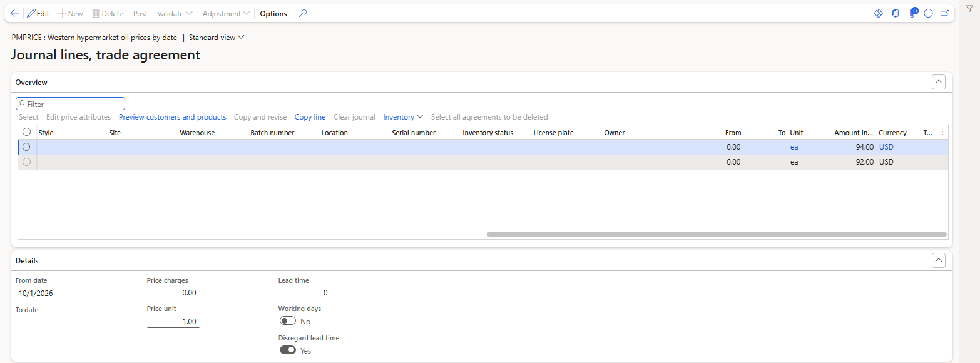Screen dimensions: 980x363
Task: Click inside the grid Filter box
Action: (x=70, y=104)
